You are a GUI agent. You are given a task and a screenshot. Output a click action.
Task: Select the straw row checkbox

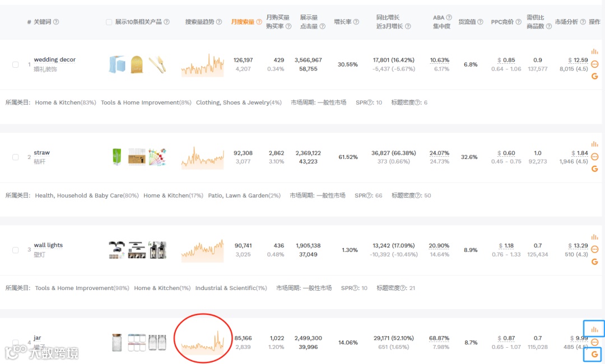tap(16, 157)
